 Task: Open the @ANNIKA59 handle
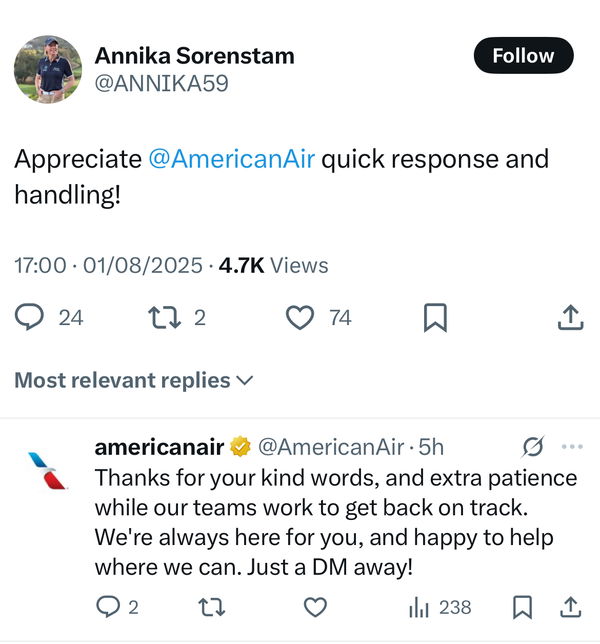161,84
